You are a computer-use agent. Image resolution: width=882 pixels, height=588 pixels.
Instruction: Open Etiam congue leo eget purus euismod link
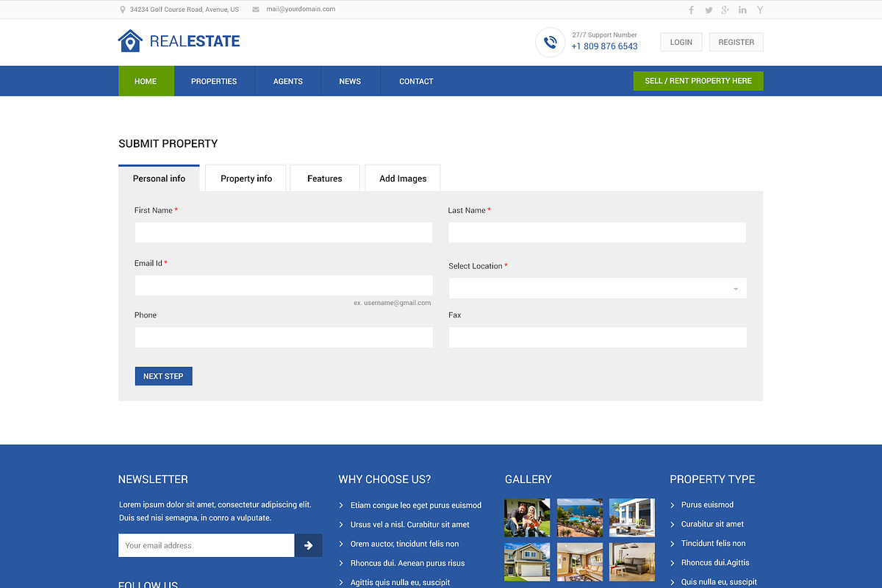pyautogui.click(x=416, y=505)
